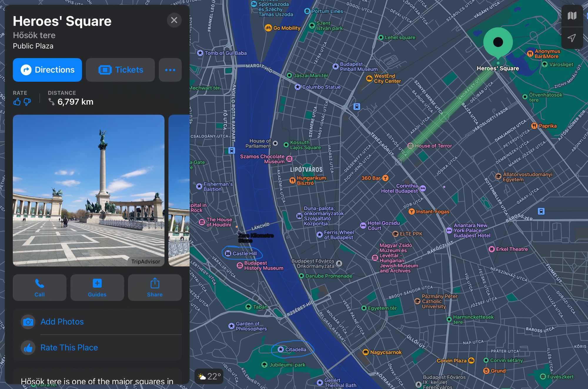Screen dimensions: 588x389
Task: Click the Tickets button
Action: pyautogui.click(x=120, y=70)
